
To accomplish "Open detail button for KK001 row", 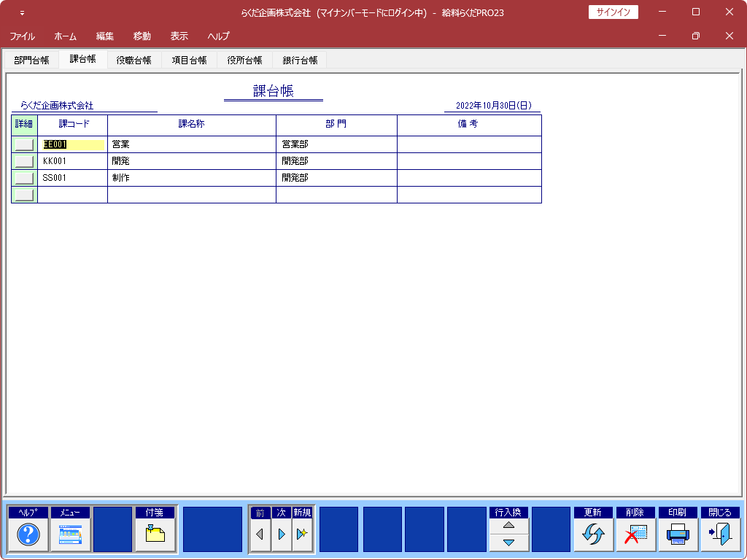I will click(x=24, y=161).
